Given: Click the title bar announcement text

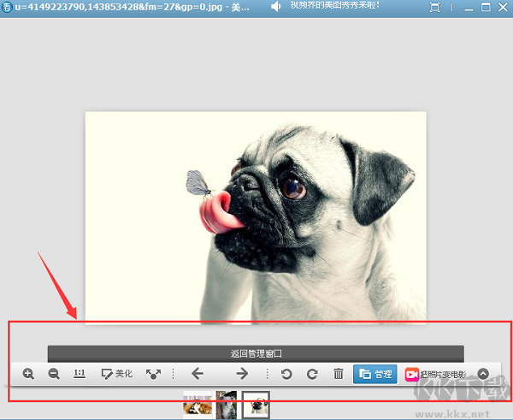Looking at the screenshot, I should [x=345, y=7].
